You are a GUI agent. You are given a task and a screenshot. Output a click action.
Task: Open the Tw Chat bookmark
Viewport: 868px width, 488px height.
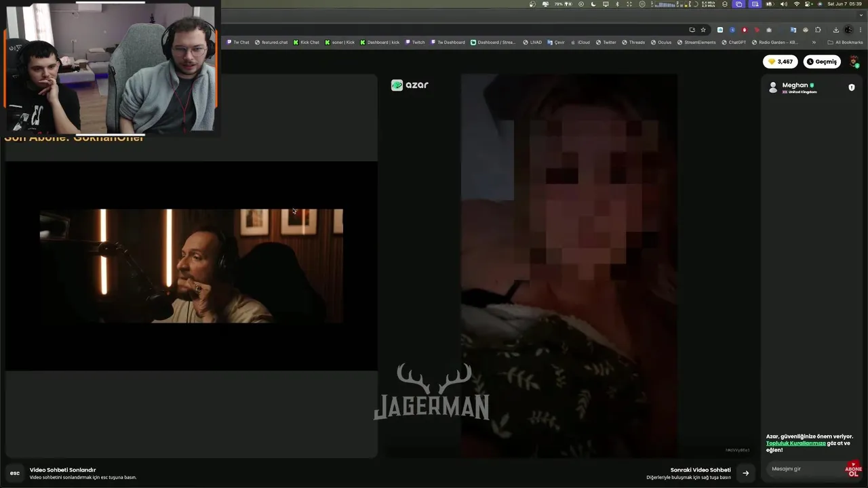238,42
